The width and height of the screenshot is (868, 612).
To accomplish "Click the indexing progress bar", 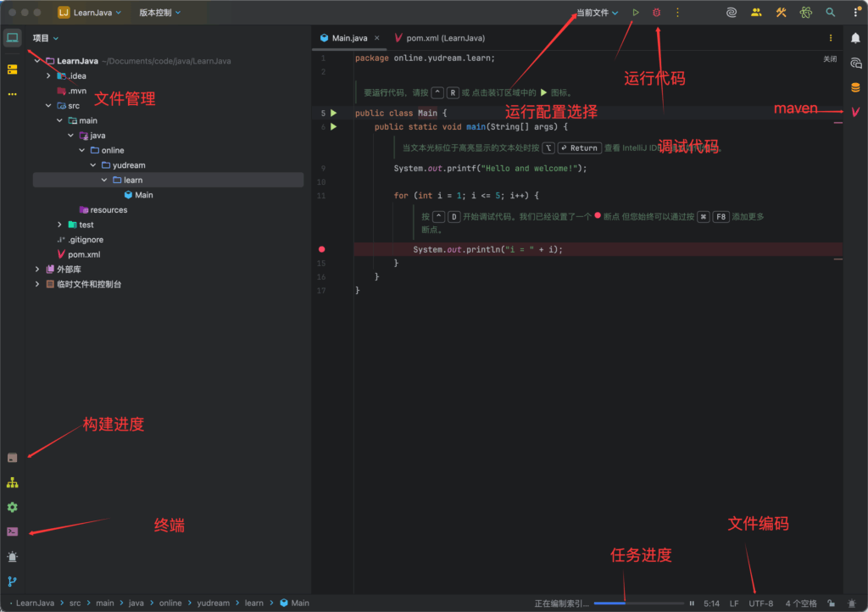I will [x=638, y=604].
